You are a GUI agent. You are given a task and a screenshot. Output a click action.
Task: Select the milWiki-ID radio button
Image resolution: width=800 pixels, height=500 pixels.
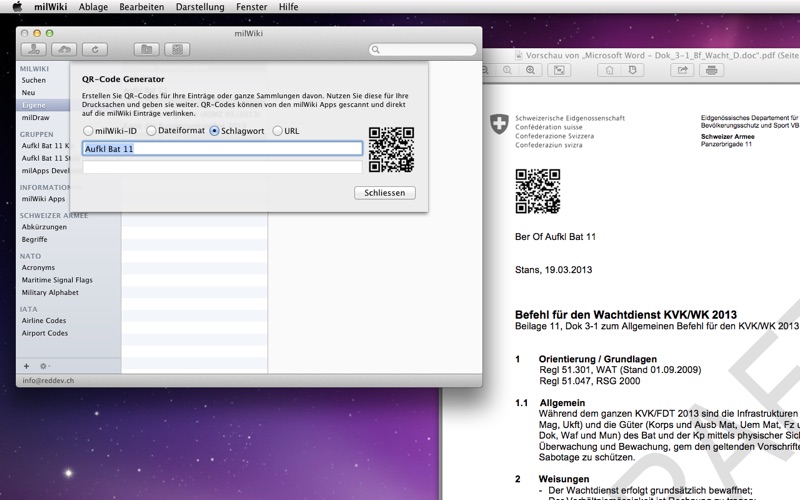click(88, 131)
